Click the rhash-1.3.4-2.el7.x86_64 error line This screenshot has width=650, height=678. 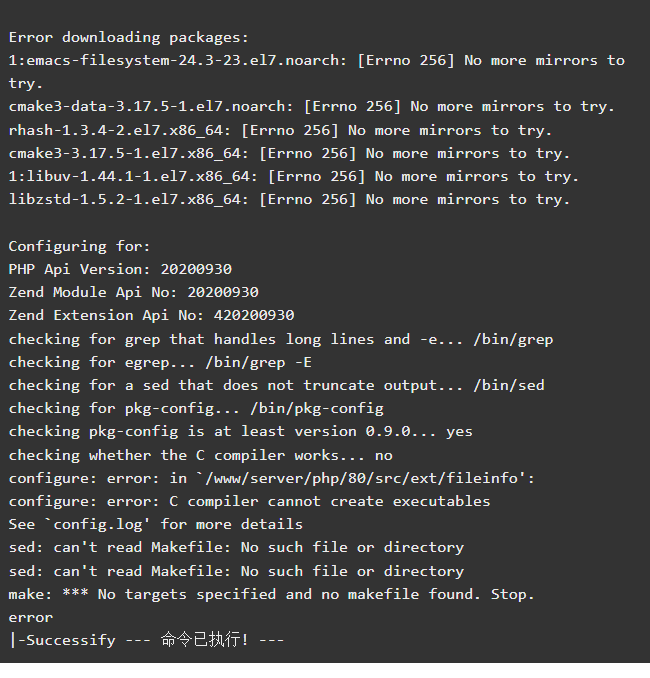click(x=280, y=131)
